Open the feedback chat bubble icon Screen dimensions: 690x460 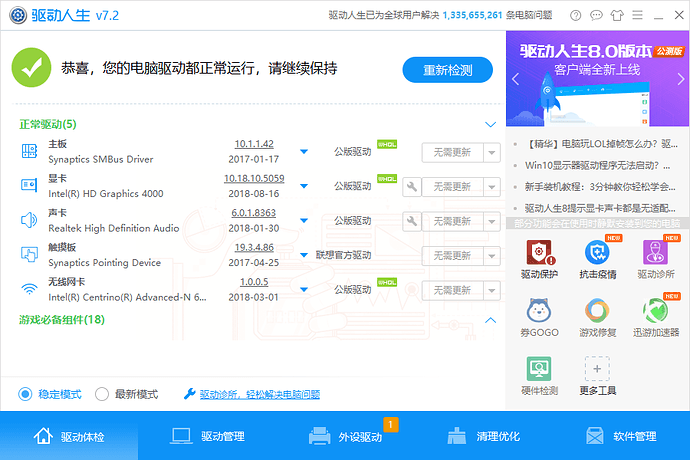(596, 15)
